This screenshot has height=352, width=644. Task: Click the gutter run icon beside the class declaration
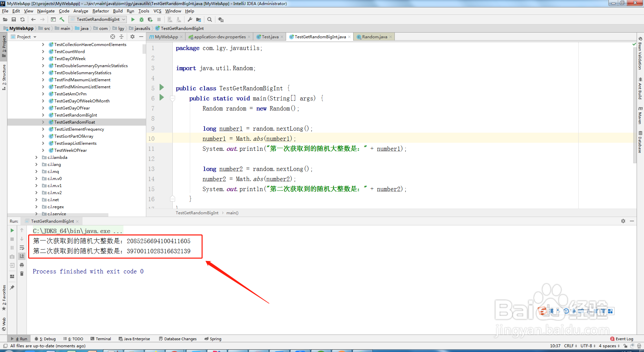pos(162,87)
